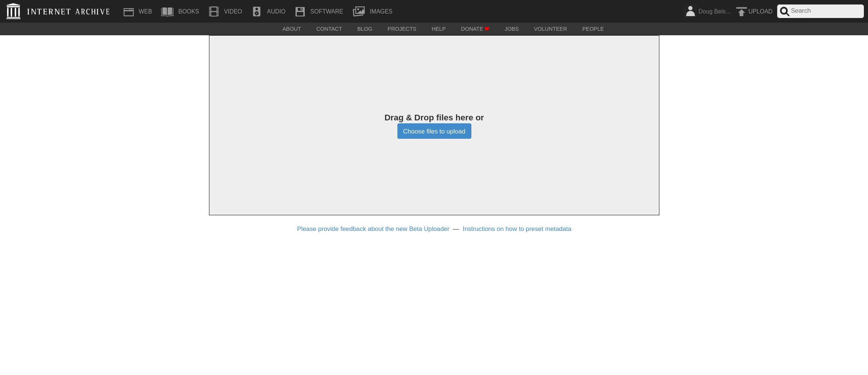
Task: Click the Audio icon
Action: pyautogui.click(x=257, y=11)
